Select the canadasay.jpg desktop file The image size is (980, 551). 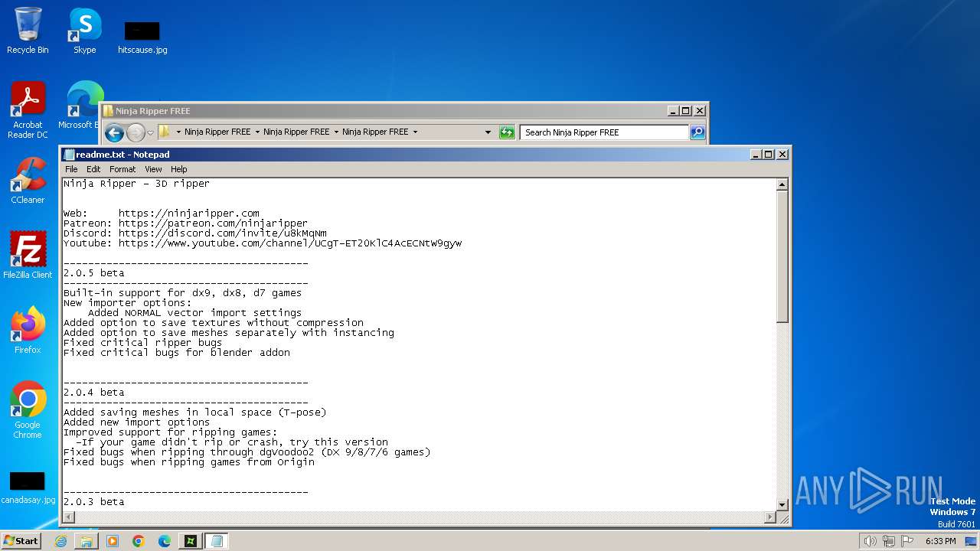click(28, 488)
